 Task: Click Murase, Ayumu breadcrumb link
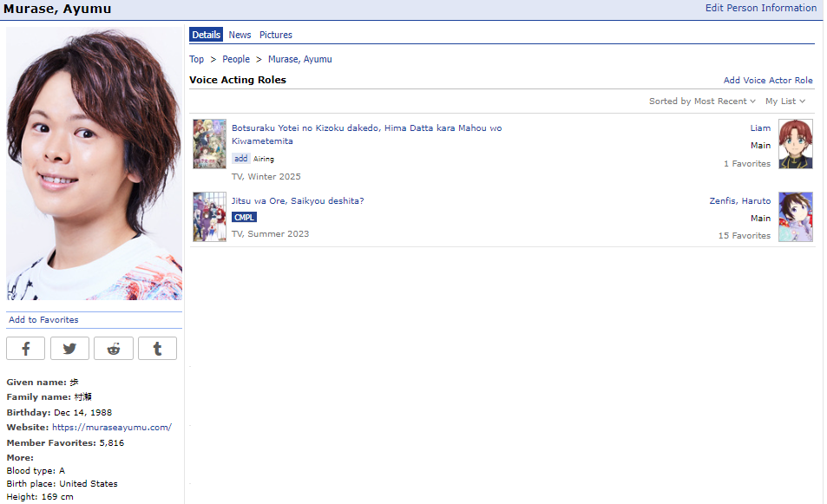coord(299,59)
